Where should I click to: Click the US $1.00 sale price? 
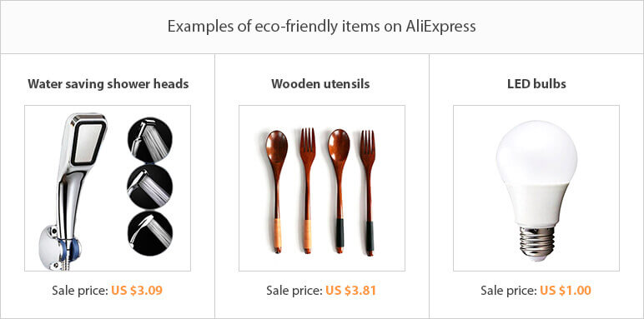pos(566,291)
